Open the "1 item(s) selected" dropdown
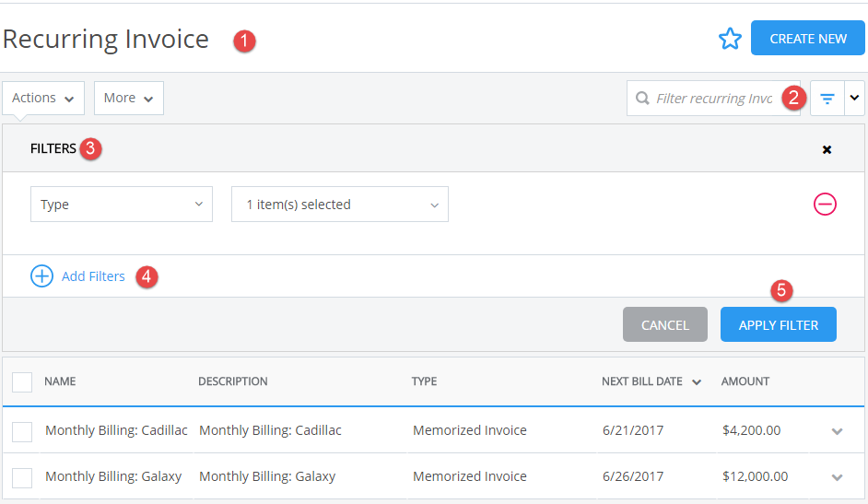The width and height of the screenshot is (868, 504). point(339,205)
